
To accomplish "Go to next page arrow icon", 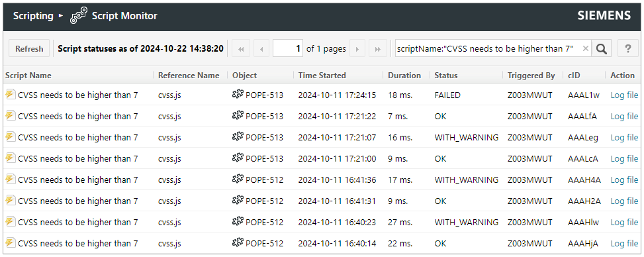I will (x=357, y=49).
